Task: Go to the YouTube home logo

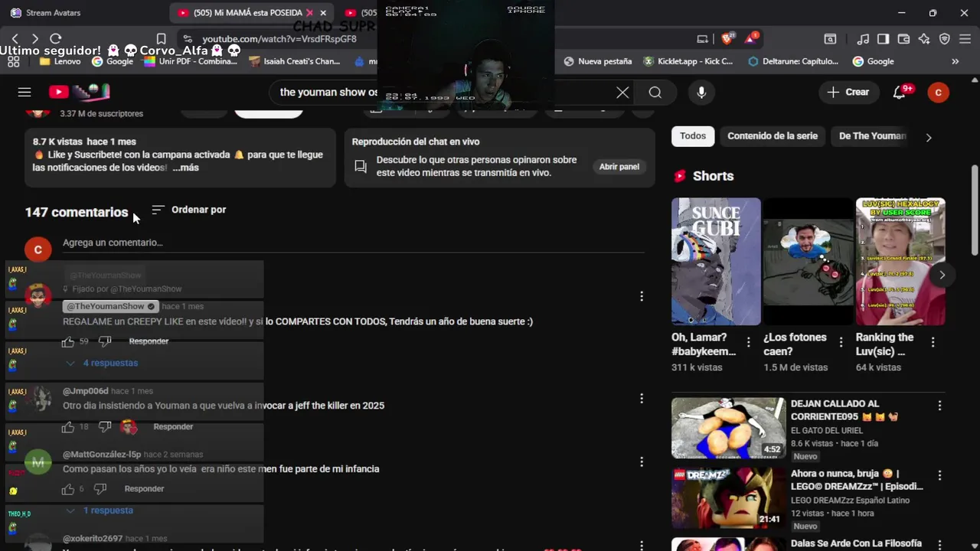Action: [80, 92]
